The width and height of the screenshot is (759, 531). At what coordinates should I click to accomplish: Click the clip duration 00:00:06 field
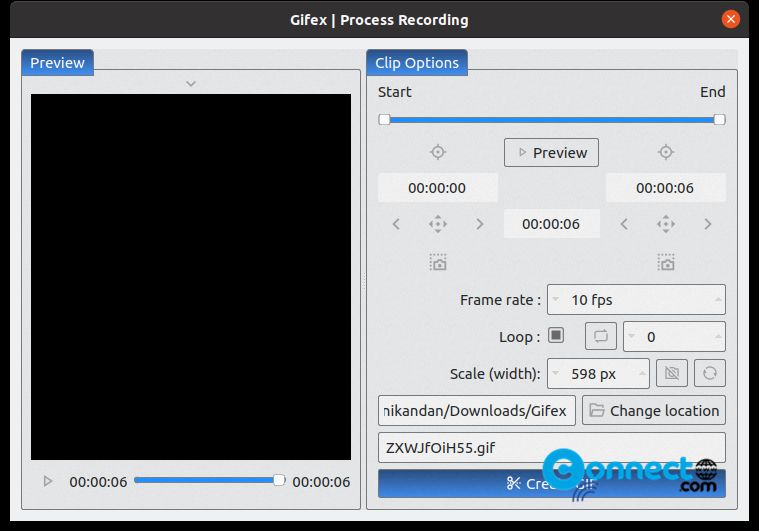coord(551,224)
